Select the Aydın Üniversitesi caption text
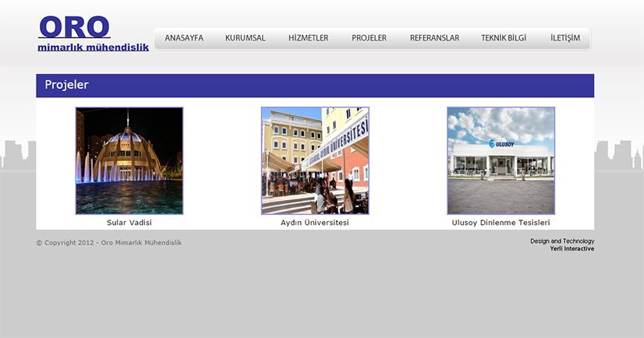The image size is (644, 338). pyautogui.click(x=315, y=223)
